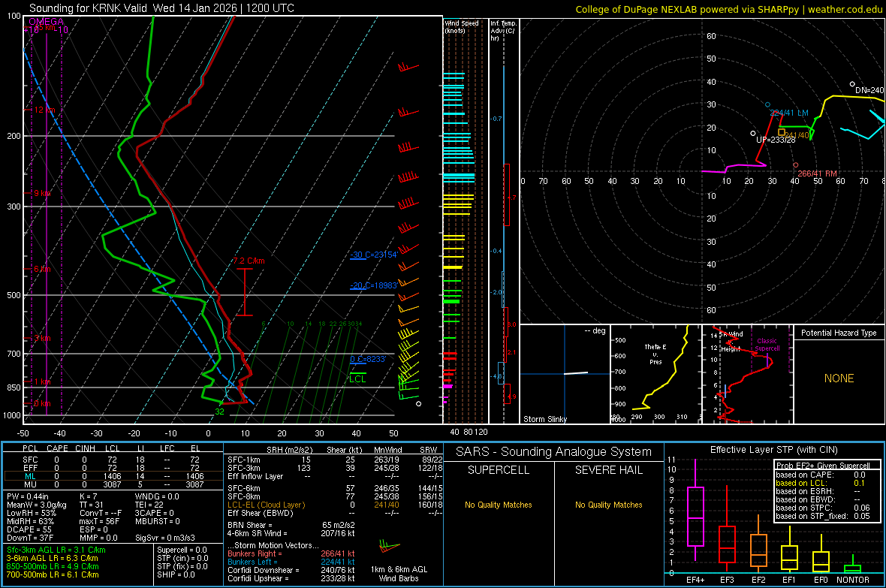
Task: Select the Bunkers Left storm motion row
Action: (291, 562)
